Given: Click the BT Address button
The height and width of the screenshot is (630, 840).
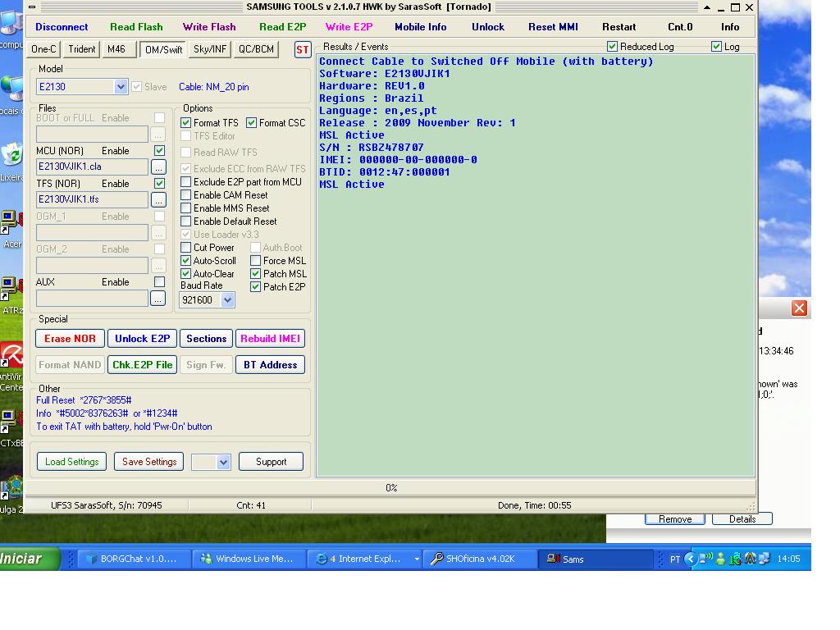Looking at the screenshot, I should pos(270,365).
